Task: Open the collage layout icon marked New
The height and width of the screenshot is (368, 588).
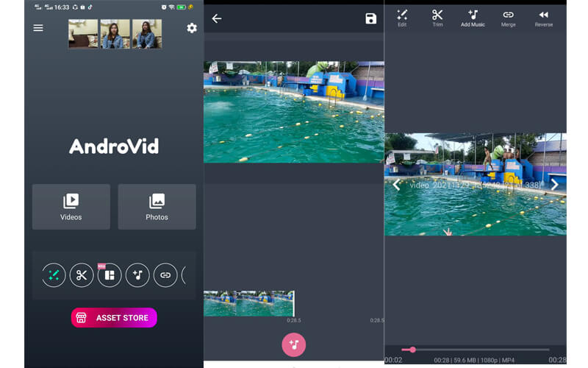Action: pos(110,275)
